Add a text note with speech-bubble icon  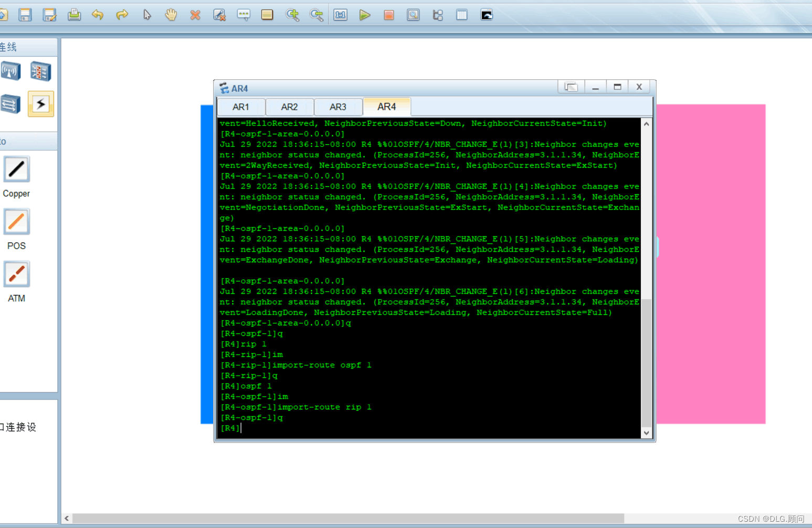(x=244, y=15)
